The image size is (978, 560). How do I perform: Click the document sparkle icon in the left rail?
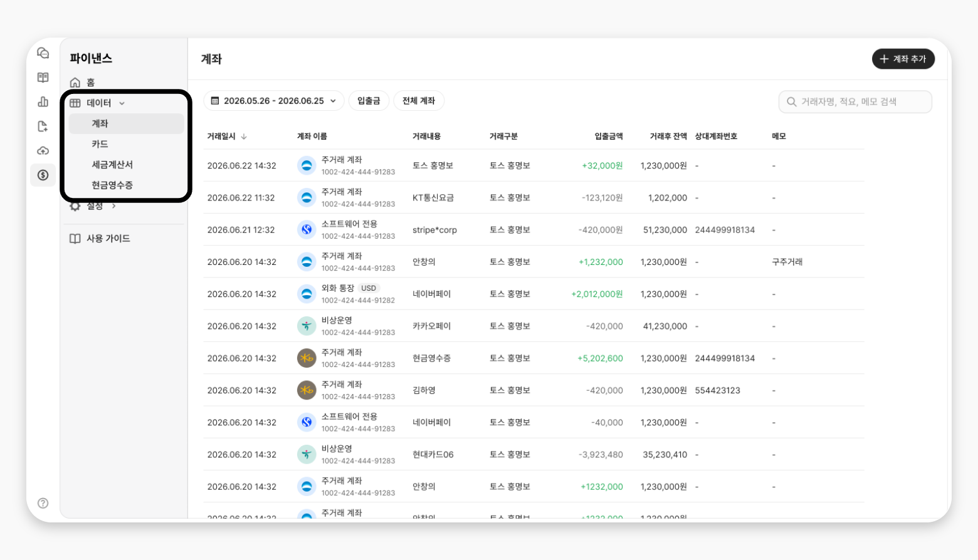[x=43, y=127]
